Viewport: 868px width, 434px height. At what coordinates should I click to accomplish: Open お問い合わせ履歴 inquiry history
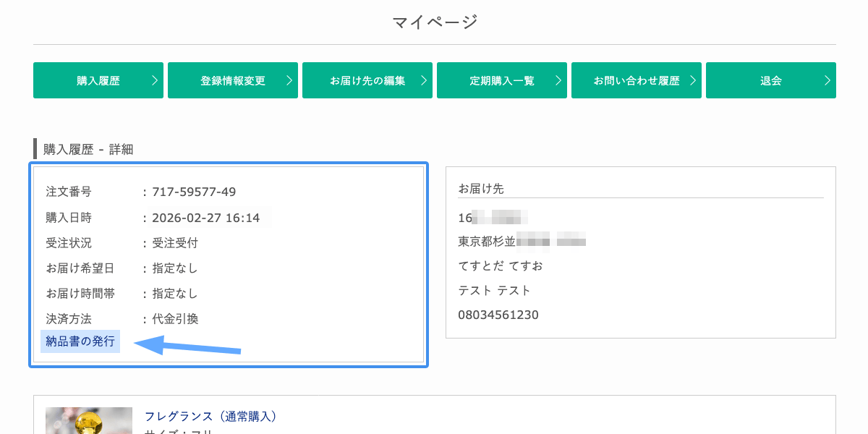pos(636,80)
